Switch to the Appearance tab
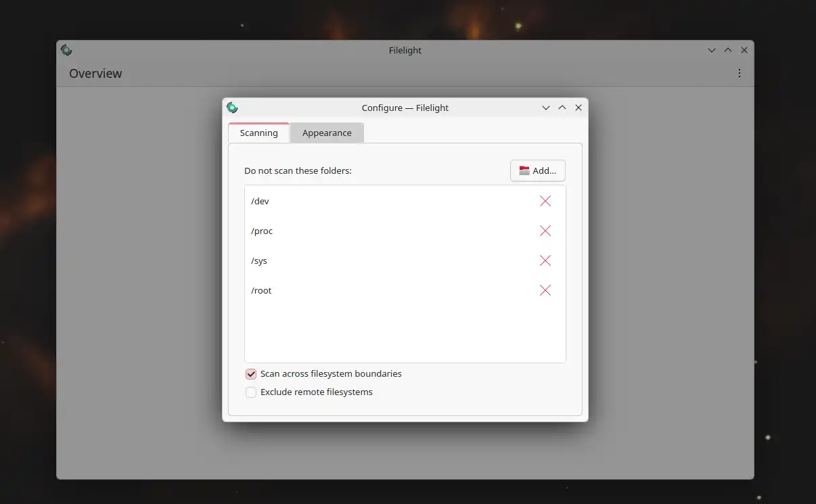This screenshot has width=816, height=504. [x=327, y=133]
